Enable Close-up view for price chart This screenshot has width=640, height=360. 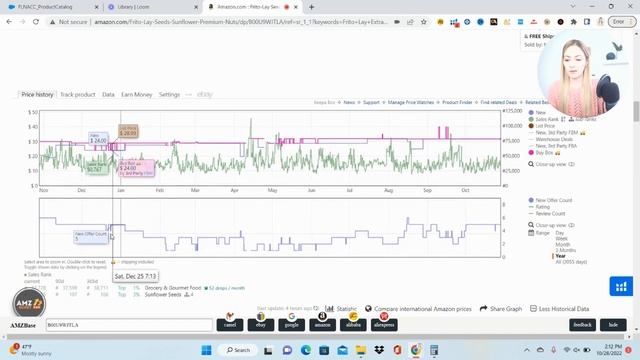552,164
